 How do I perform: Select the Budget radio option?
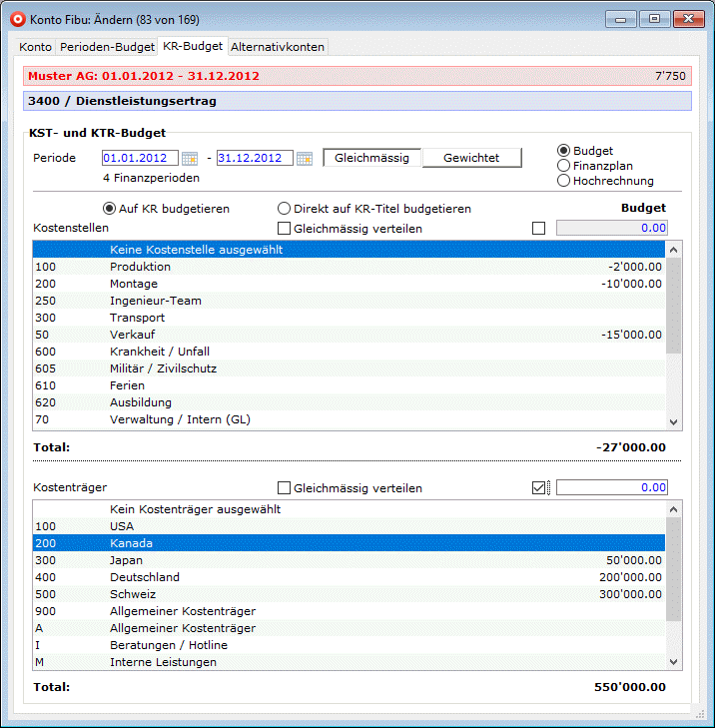pos(564,151)
